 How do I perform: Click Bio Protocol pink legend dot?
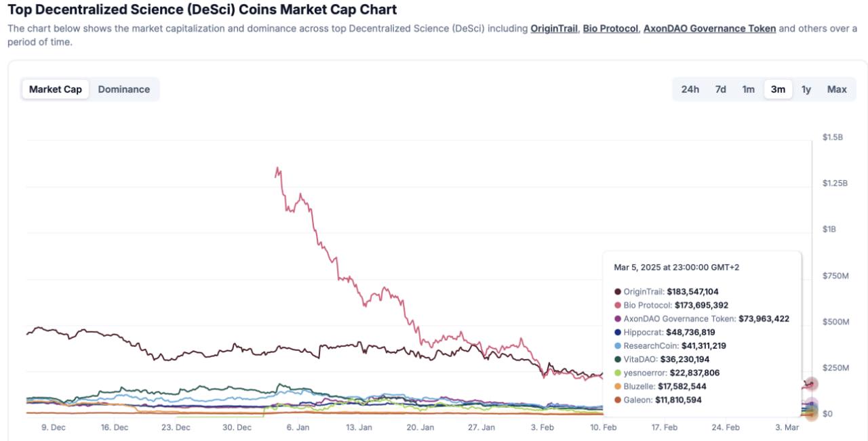tap(617, 306)
